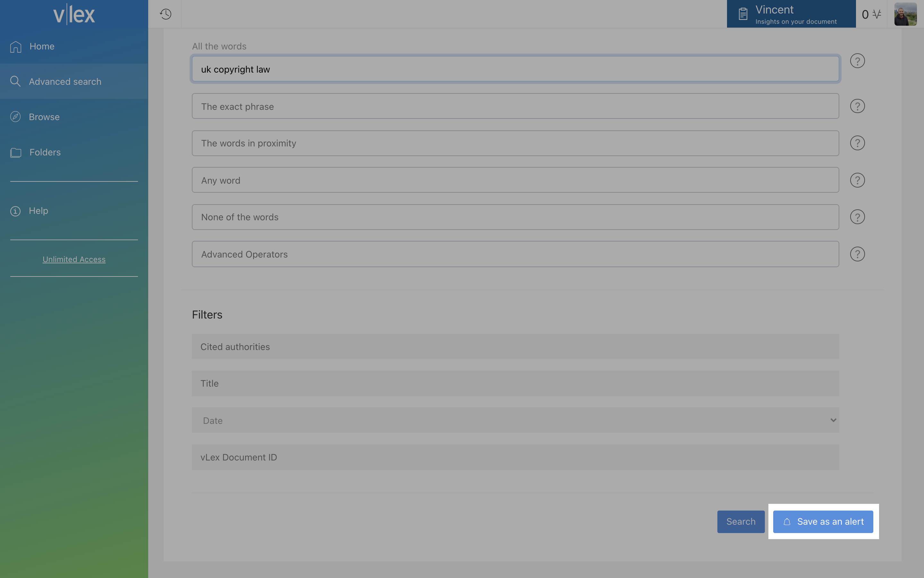Focus None of the words input
Image resolution: width=924 pixels, height=578 pixels.
point(516,217)
